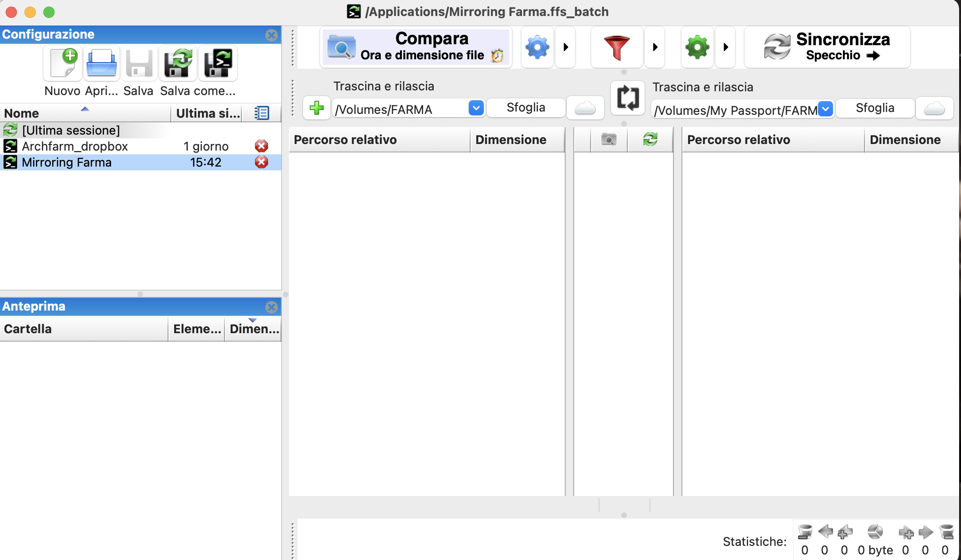This screenshot has height=560, width=961.
Task: Sort configurations by Nome column
Action: coord(85,113)
